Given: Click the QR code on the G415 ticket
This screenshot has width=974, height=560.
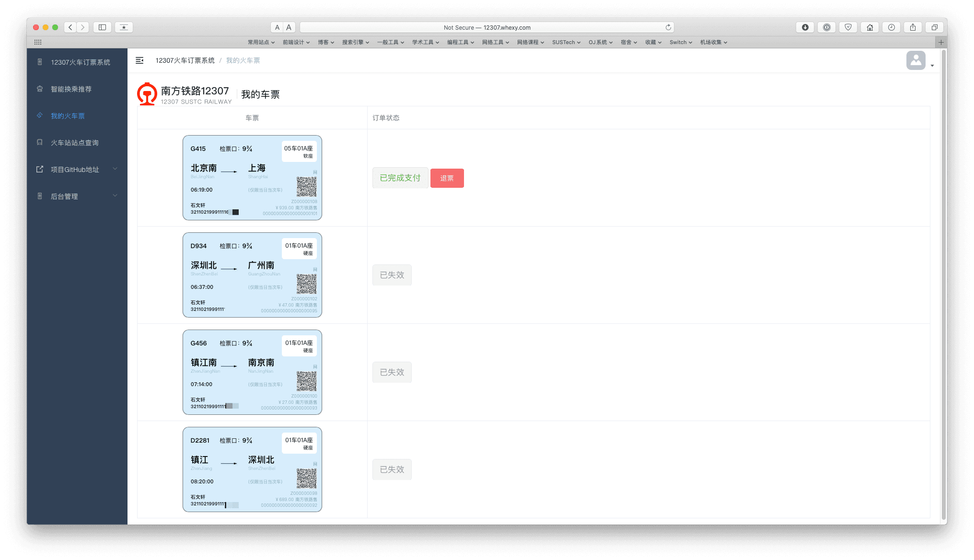Looking at the screenshot, I should click(306, 187).
